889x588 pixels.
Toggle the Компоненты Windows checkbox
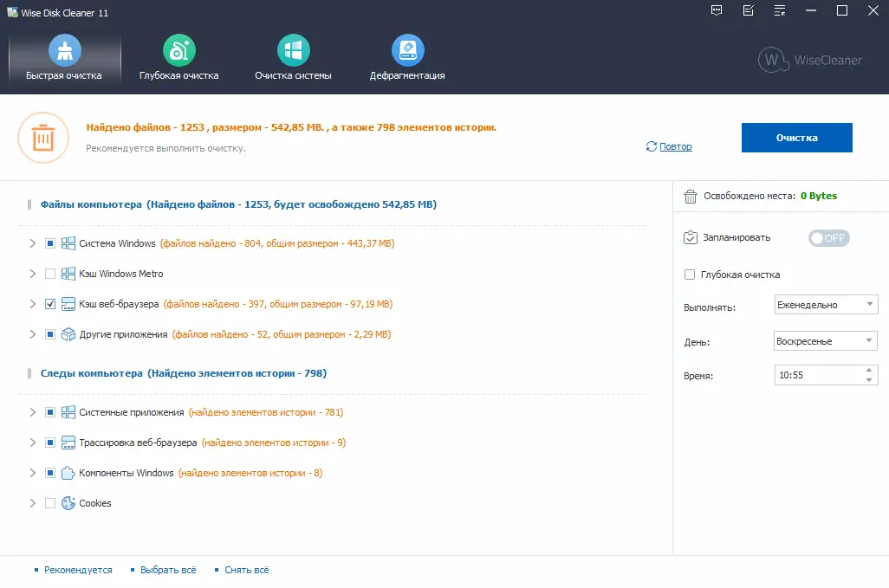(50, 473)
